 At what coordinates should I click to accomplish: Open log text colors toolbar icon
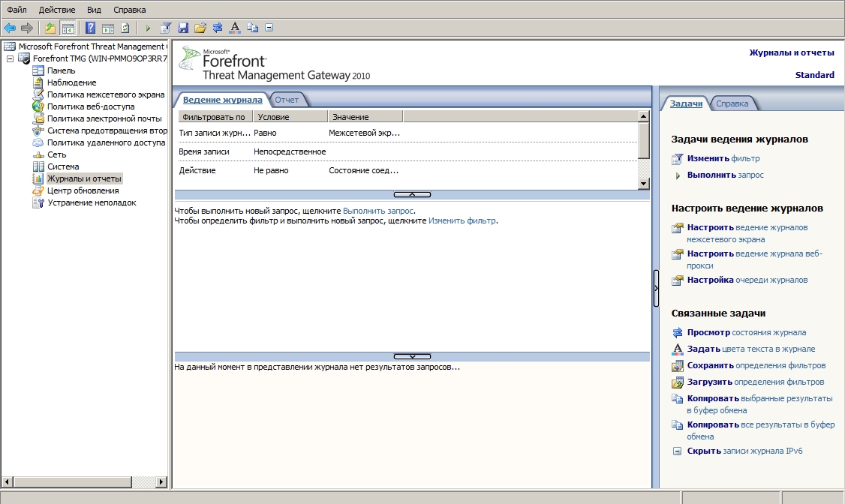(x=235, y=28)
